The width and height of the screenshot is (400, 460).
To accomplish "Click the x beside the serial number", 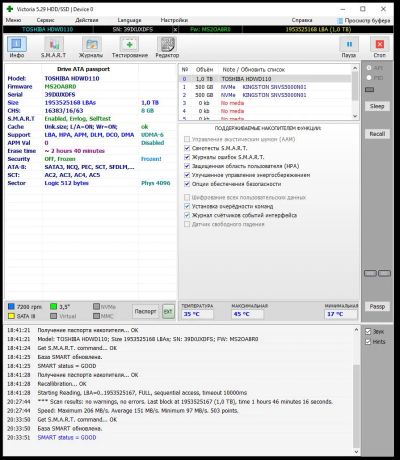I will coord(175,29).
